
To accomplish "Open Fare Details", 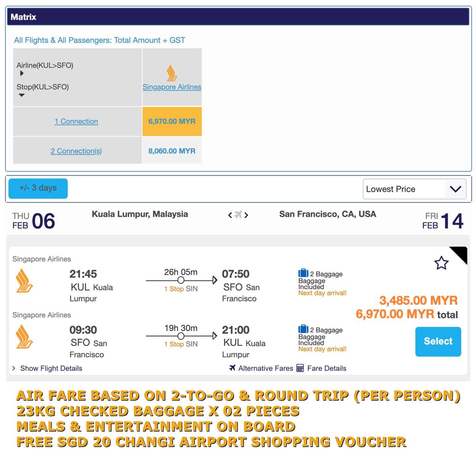I will click(x=327, y=368).
